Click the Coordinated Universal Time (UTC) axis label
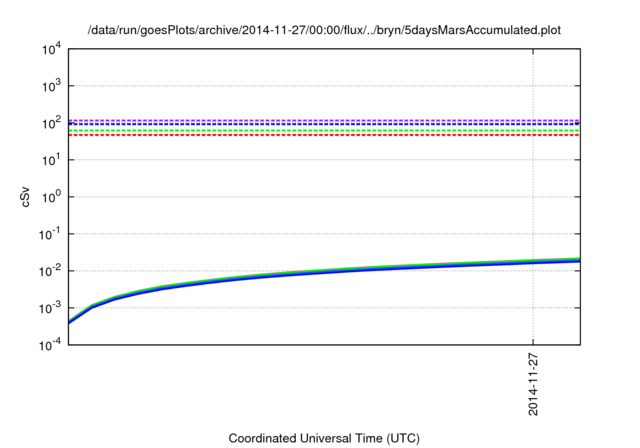Viewport: 640px width, 448px height. 324,438
